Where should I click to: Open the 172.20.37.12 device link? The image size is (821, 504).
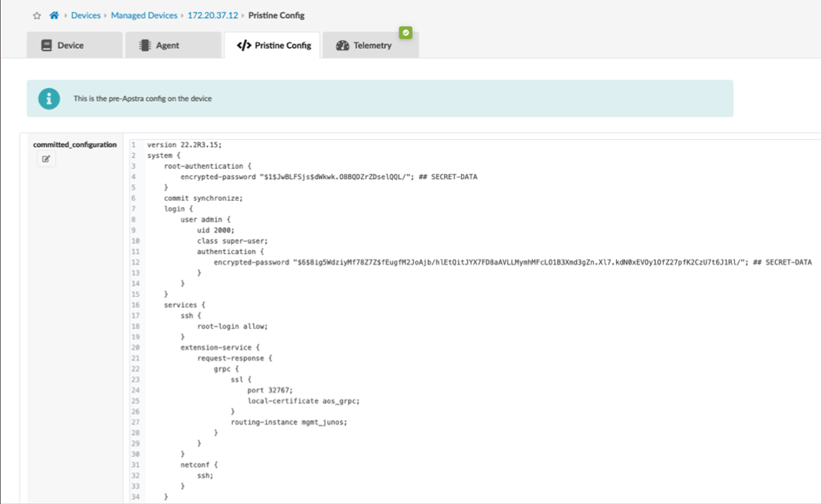pos(213,16)
